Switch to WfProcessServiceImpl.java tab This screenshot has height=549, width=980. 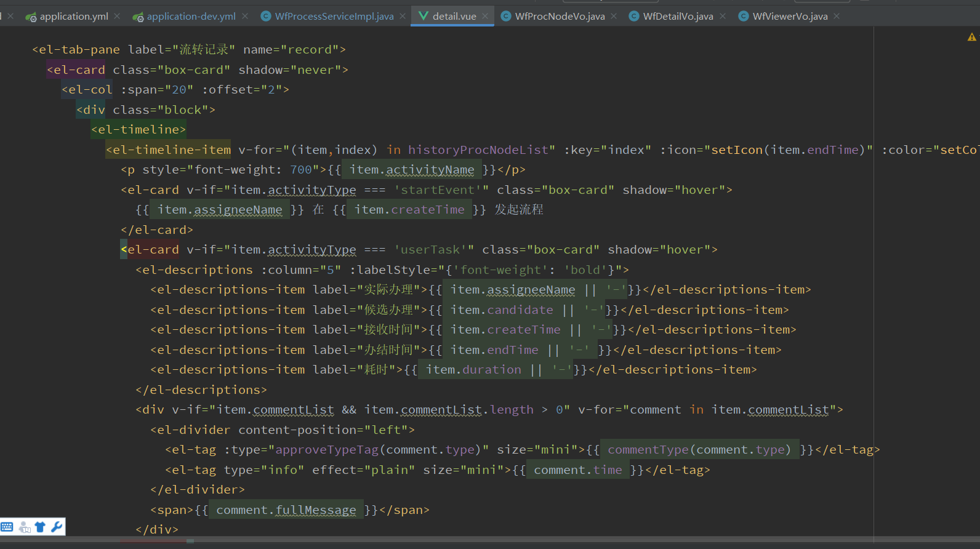click(334, 16)
